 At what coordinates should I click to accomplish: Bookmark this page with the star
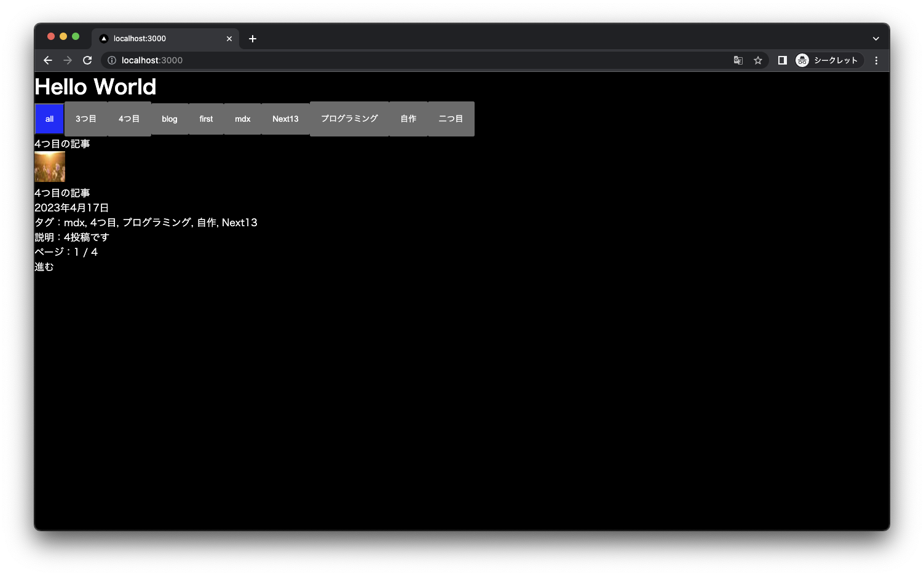pos(758,60)
